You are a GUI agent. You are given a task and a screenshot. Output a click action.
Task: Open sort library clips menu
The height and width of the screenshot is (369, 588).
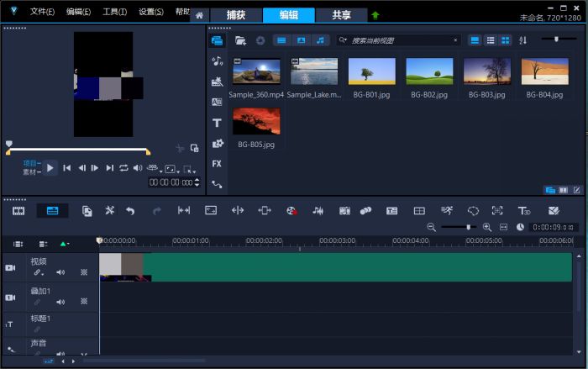coord(522,40)
